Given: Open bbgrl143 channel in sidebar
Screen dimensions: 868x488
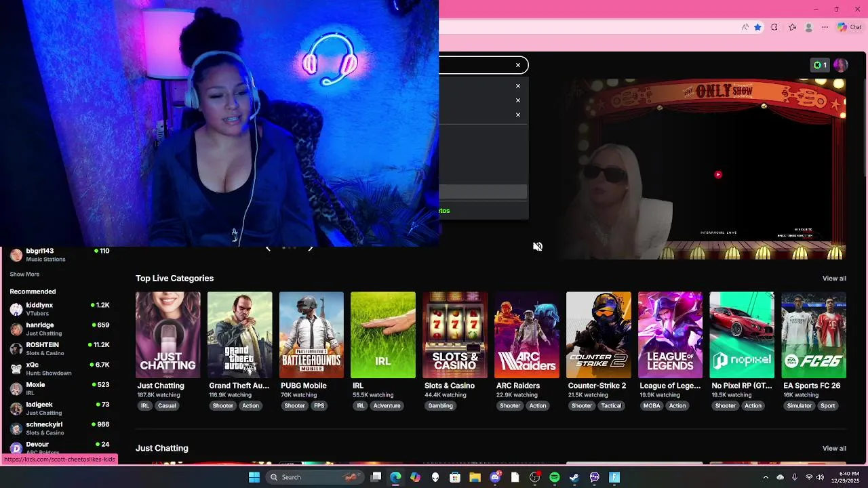Looking at the screenshot, I should pyautogui.click(x=60, y=255).
